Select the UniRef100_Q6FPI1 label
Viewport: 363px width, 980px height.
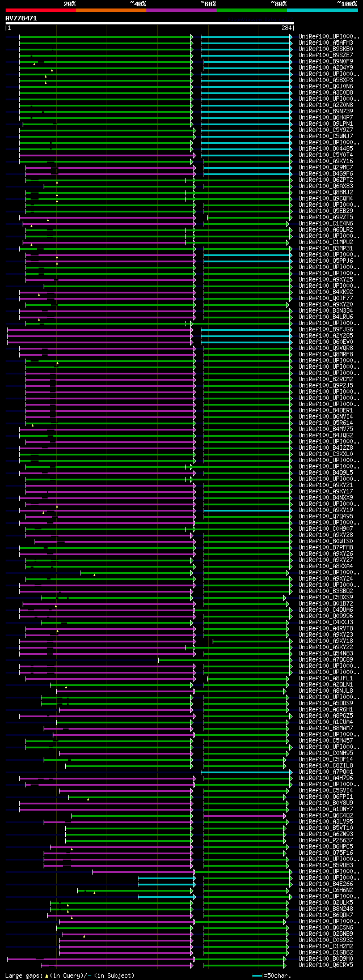tap(326, 796)
